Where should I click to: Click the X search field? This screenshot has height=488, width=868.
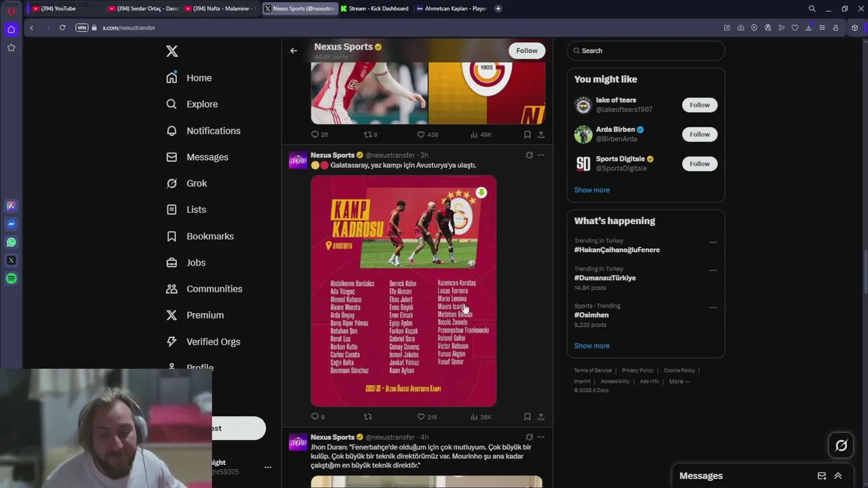646,51
